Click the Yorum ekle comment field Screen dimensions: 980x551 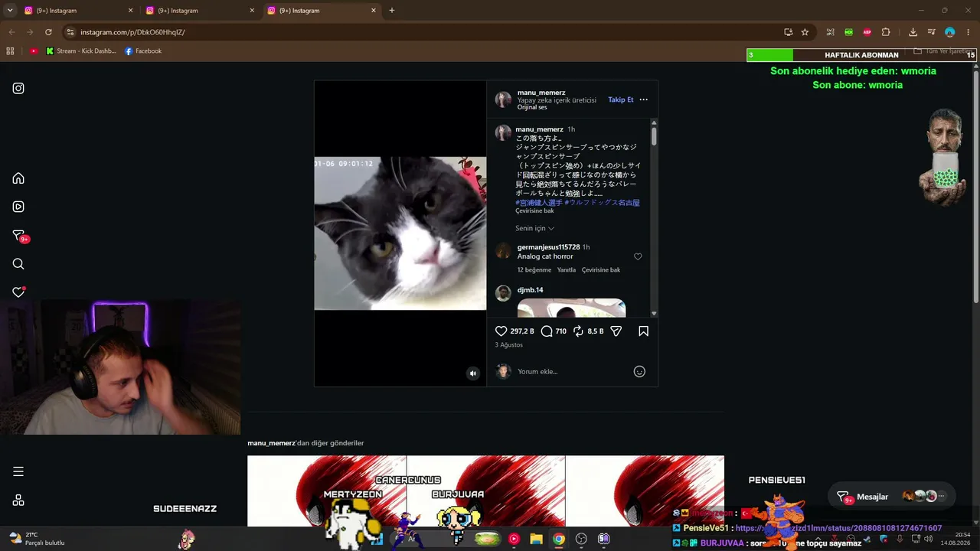tap(573, 372)
